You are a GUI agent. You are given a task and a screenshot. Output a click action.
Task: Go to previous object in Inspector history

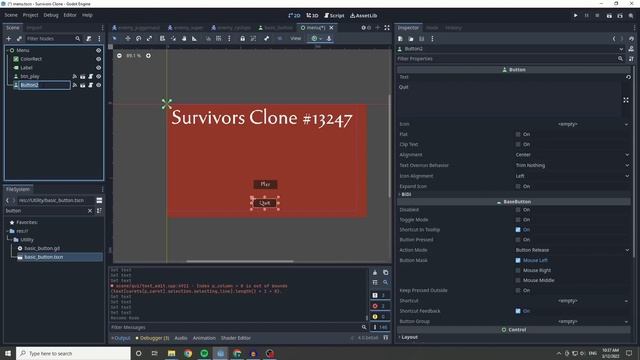pyautogui.click(x=614, y=39)
